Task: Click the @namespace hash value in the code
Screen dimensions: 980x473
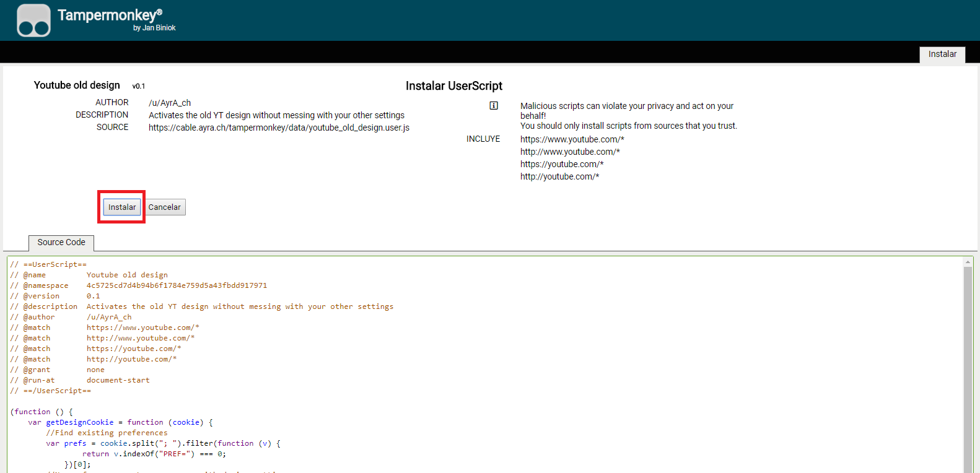Action: coord(177,285)
